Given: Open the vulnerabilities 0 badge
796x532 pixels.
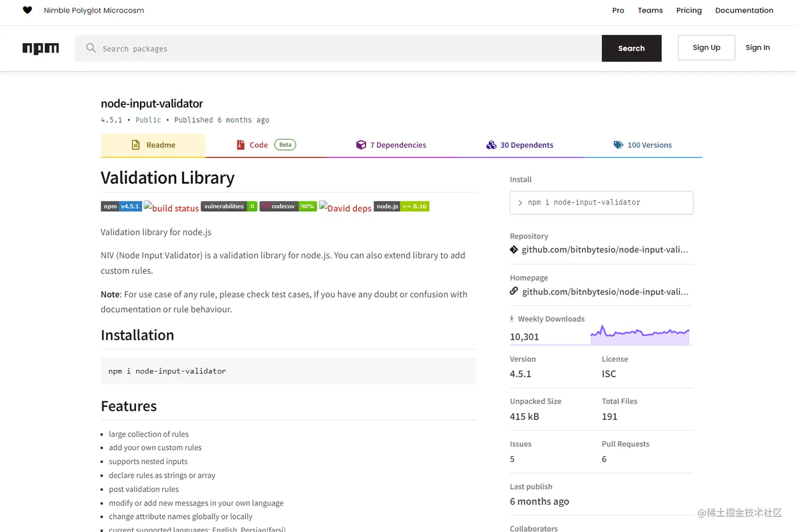Looking at the screenshot, I should [x=229, y=206].
